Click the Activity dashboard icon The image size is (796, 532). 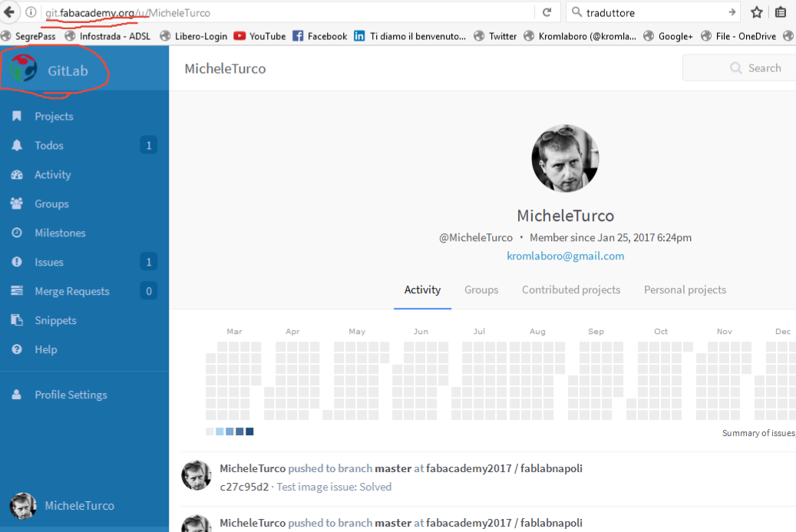[17, 174]
